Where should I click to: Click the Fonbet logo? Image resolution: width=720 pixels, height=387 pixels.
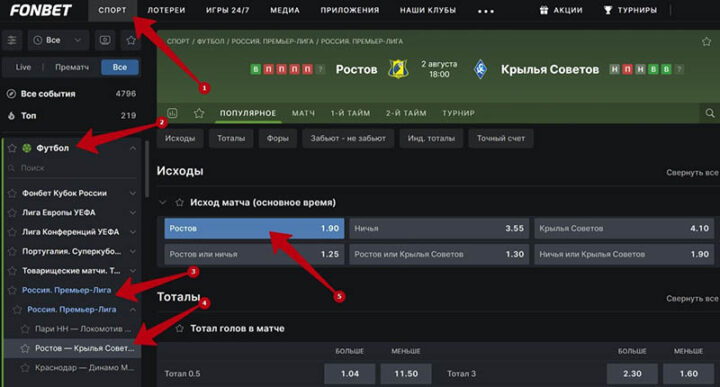coord(40,10)
